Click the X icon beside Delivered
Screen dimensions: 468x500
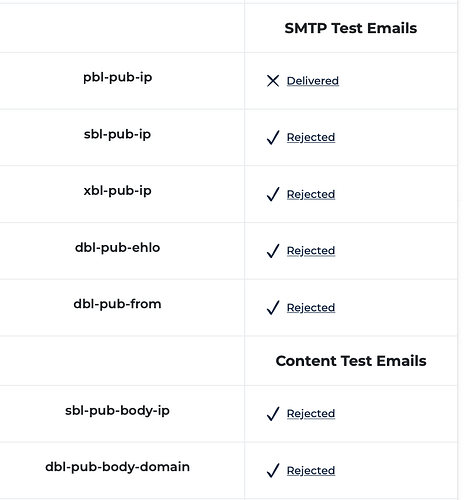273,81
